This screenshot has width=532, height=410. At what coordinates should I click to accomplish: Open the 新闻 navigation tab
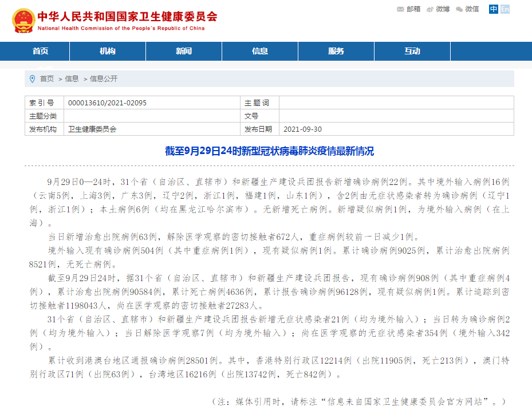pyautogui.click(x=184, y=52)
